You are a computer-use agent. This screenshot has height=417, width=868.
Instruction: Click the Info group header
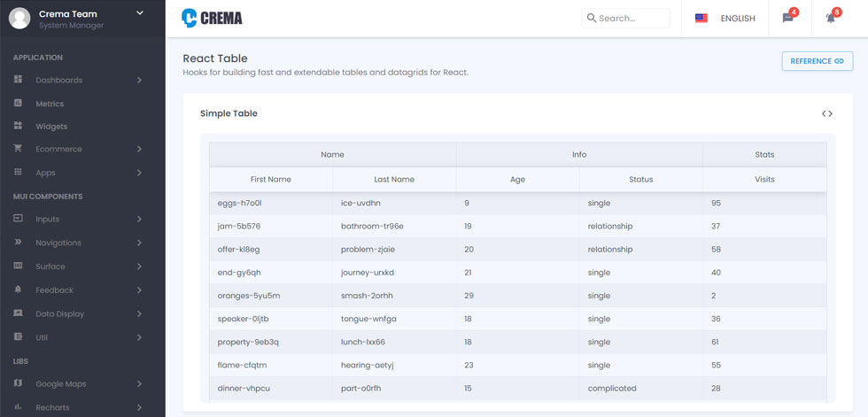pyautogui.click(x=579, y=154)
